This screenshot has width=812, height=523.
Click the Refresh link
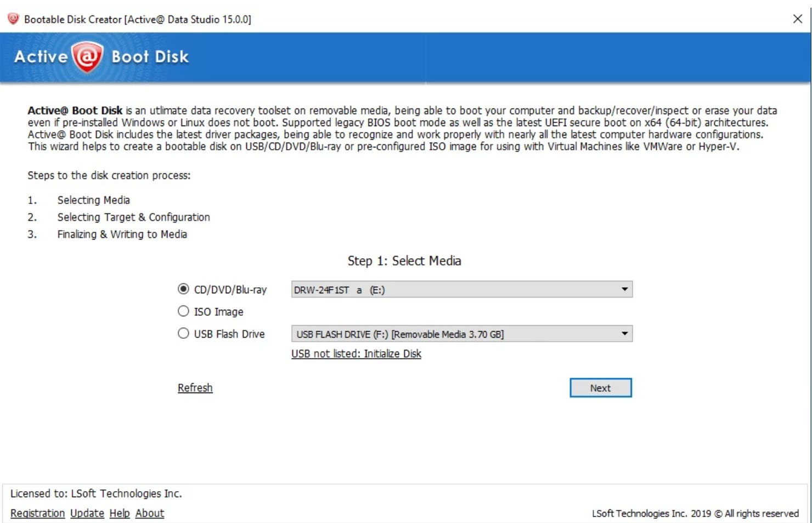[195, 388]
